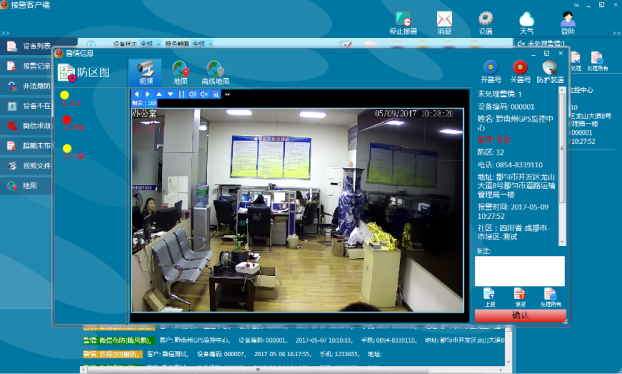The height and width of the screenshot is (374, 622).
Task: Expand the small chevron beside the video toolbar
Action: 227,94
